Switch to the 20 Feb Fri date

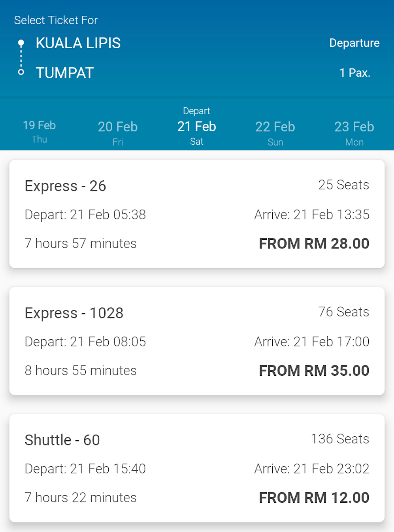118,133
